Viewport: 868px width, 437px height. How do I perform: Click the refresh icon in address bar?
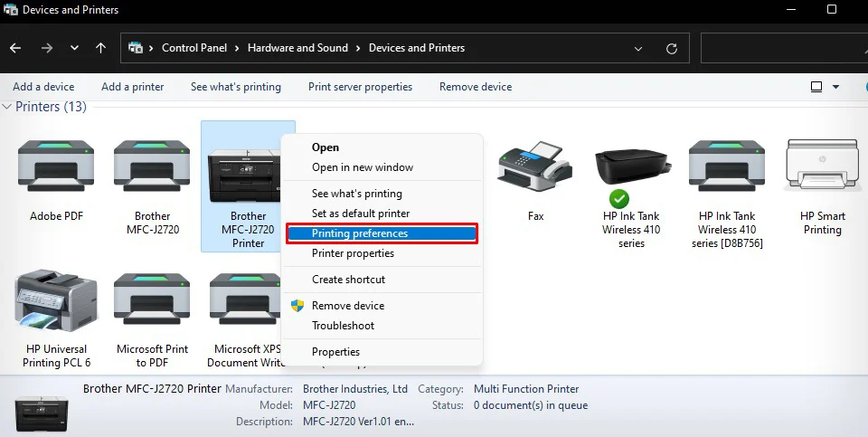click(x=671, y=48)
